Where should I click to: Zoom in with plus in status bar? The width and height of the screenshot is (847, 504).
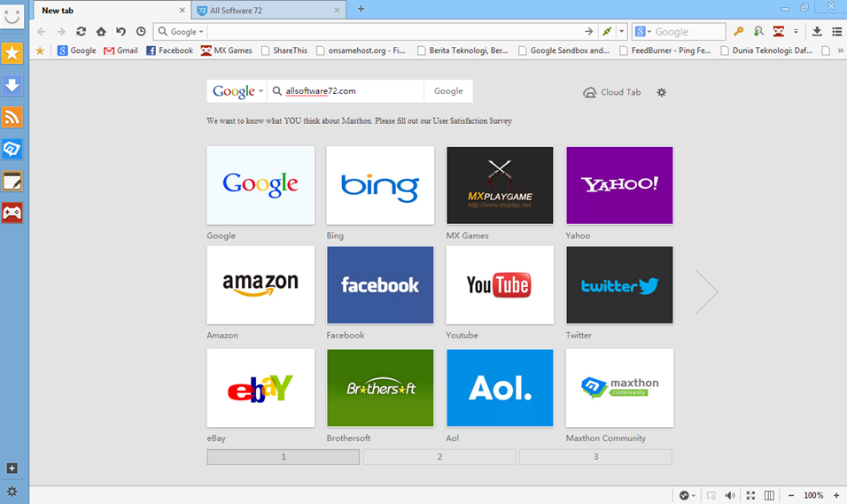836,495
